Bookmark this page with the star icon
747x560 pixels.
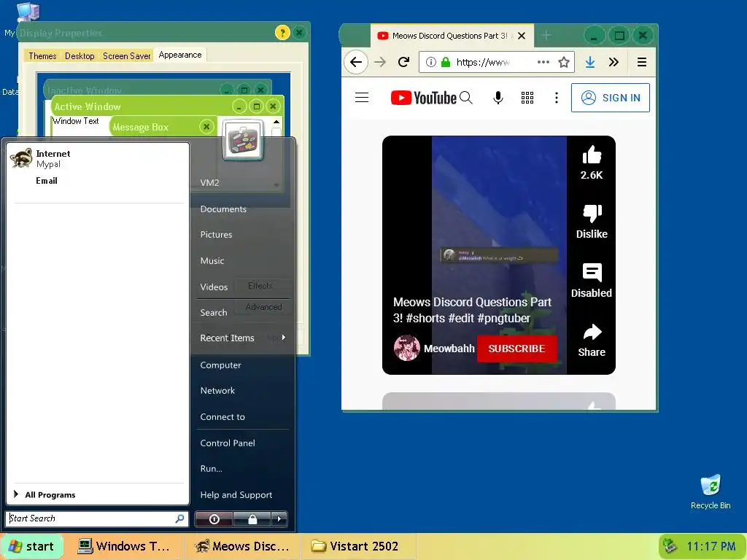564,62
